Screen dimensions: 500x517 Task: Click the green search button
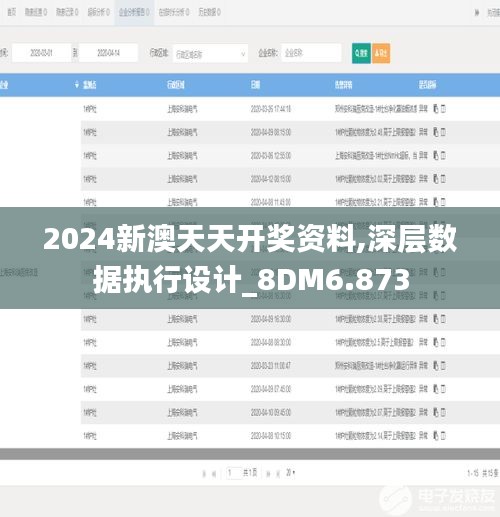coord(361,53)
